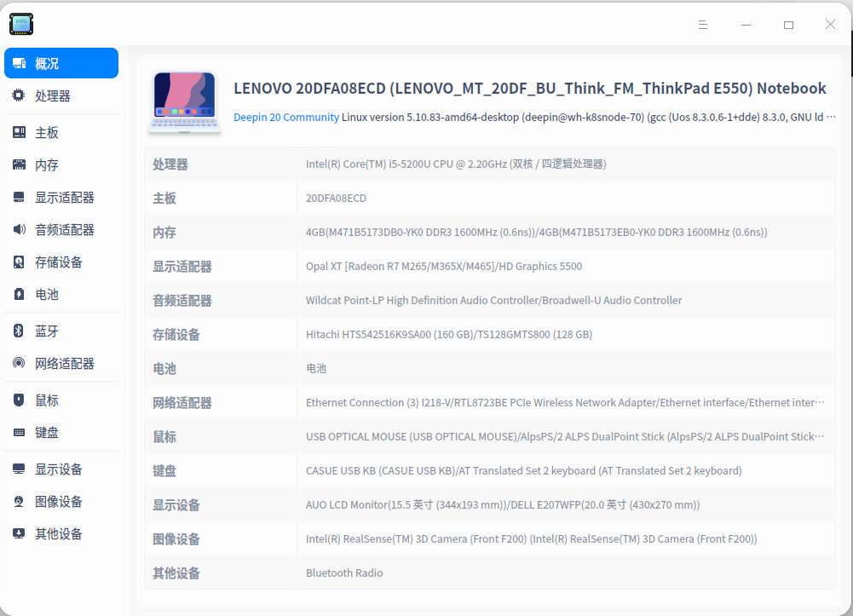Click the 音频适配器 speaker icon
The height and width of the screenshot is (616, 853).
click(19, 229)
